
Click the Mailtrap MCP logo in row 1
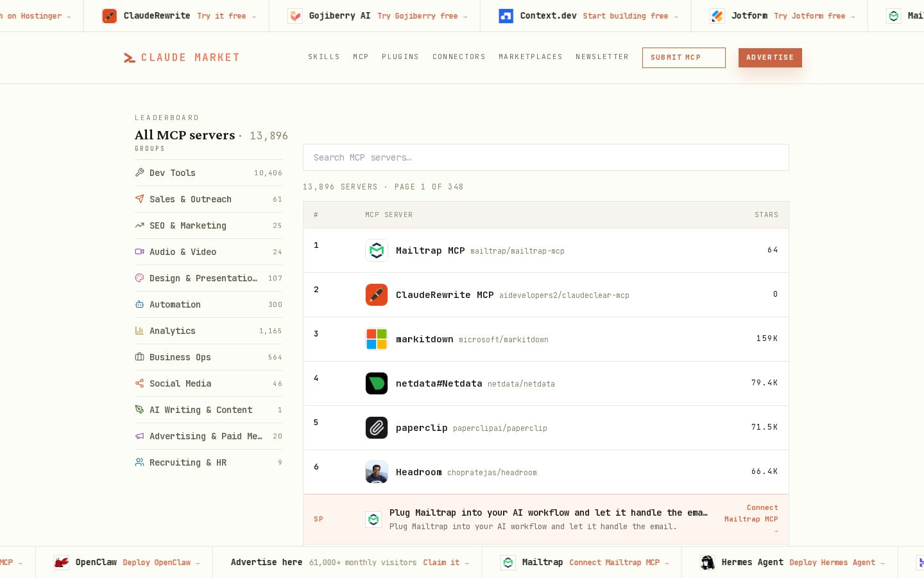click(377, 250)
